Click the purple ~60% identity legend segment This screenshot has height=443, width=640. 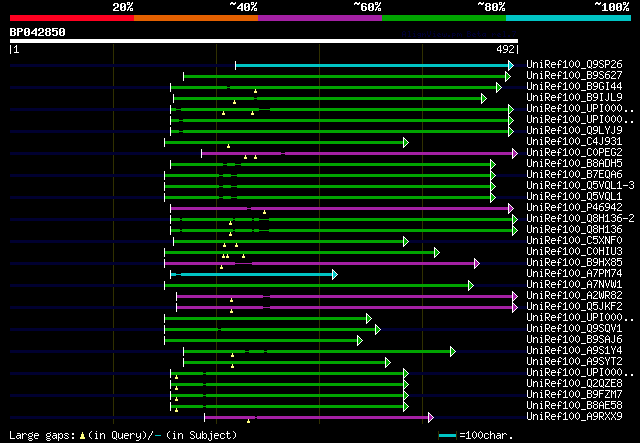point(320,18)
